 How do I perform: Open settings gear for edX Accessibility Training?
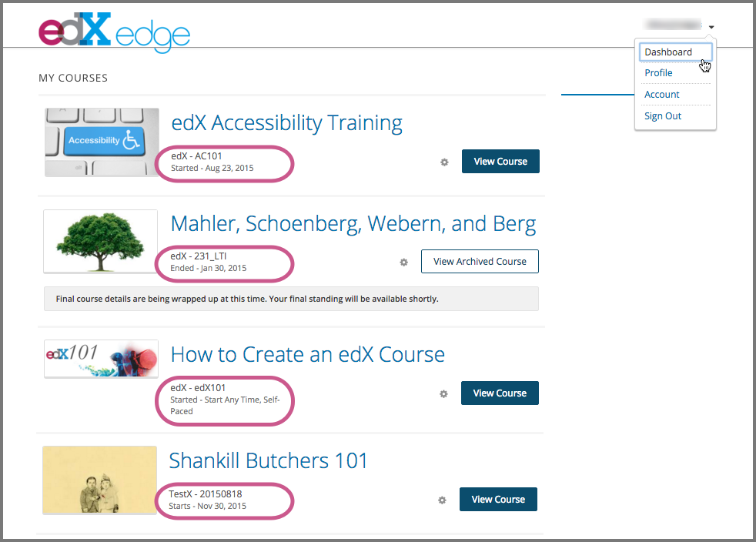coord(444,162)
